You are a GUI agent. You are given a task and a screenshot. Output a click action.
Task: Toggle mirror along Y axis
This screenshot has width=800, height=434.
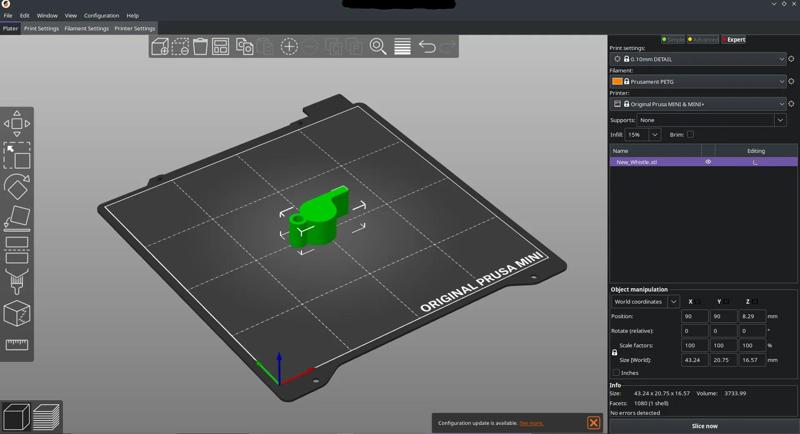click(727, 301)
